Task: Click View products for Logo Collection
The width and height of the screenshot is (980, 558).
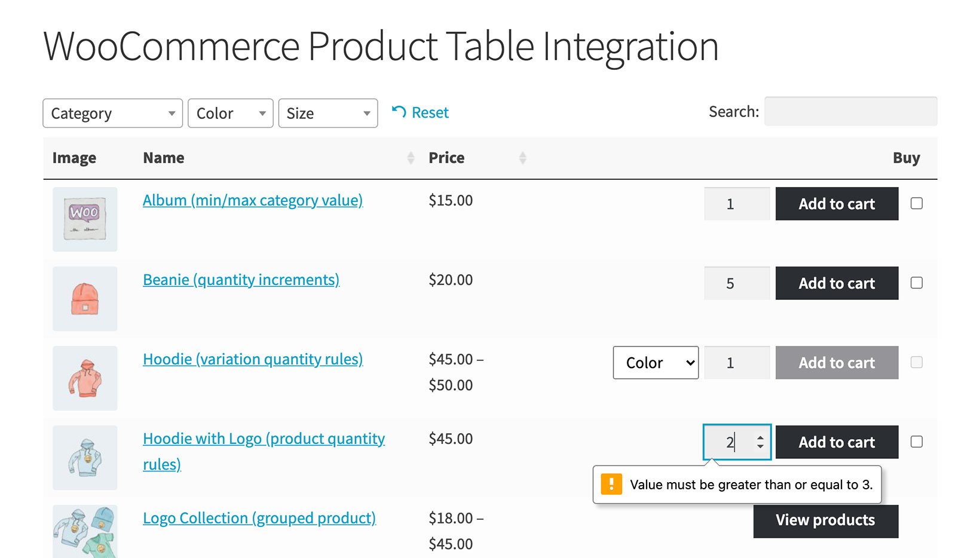Action: (x=825, y=520)
